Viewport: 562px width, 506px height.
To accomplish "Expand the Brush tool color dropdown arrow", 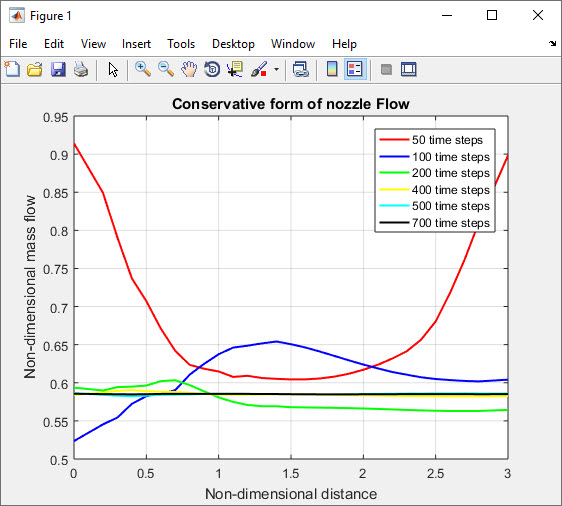I will click(276, 69).
